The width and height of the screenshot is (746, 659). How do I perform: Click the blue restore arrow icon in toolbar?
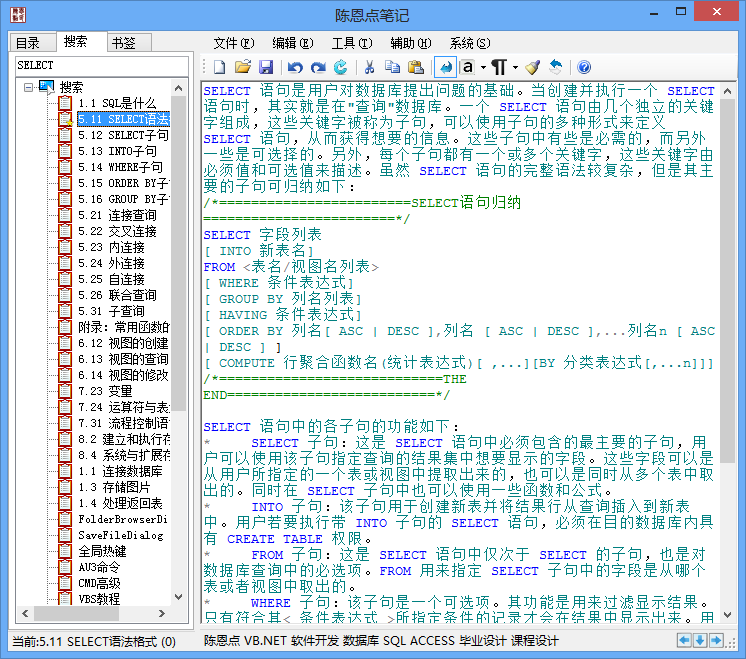click(x=556, y=67)
